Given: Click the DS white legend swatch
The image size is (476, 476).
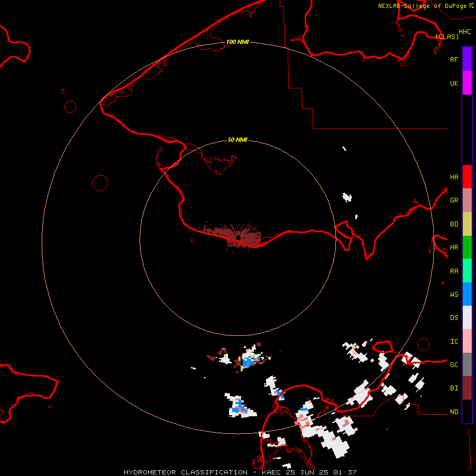Looking at the screenshot, I should click(x=467, y=317).
